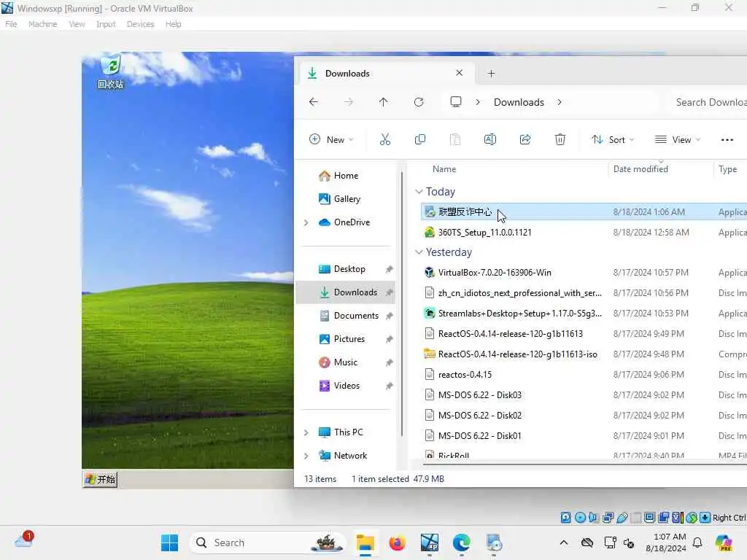Open the View dropdown

click(678, 139)
